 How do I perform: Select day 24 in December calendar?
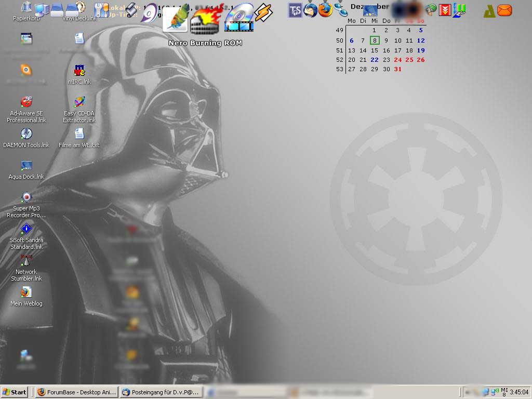[397, 60]
